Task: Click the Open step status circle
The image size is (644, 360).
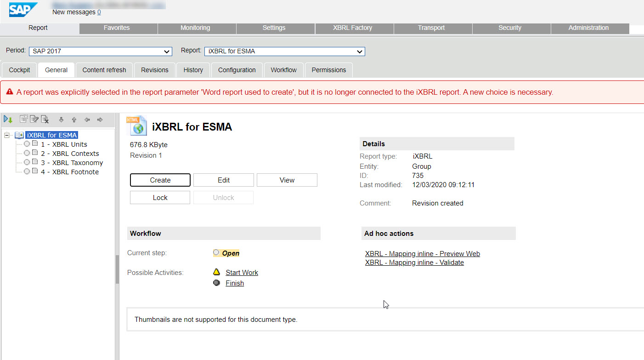Action: [x=216, y=252]
